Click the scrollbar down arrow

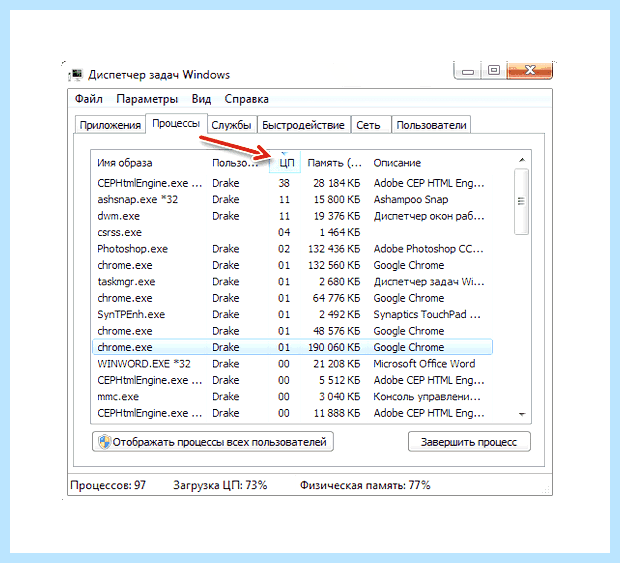point(522,414)
